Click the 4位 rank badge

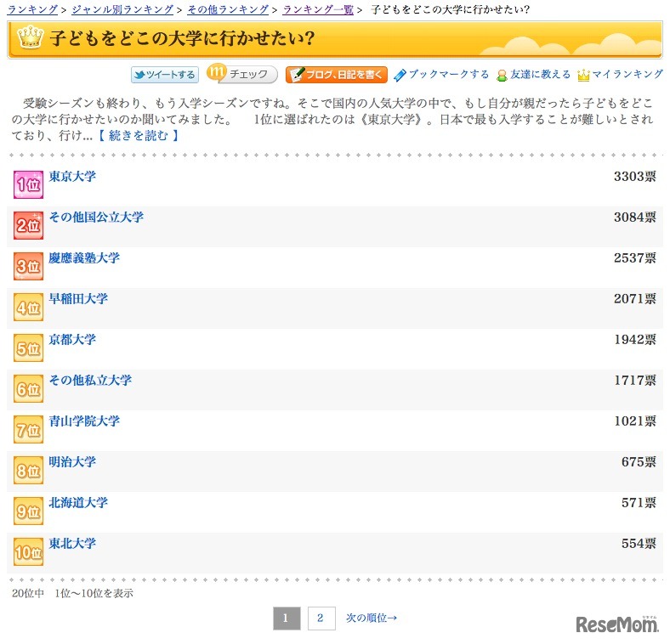pos(28,307)
